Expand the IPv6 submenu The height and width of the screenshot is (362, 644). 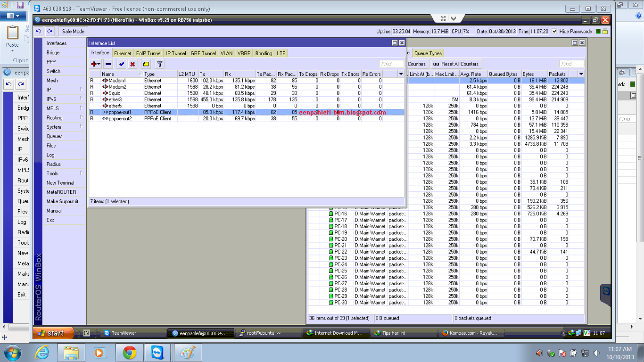pos(65,99)
